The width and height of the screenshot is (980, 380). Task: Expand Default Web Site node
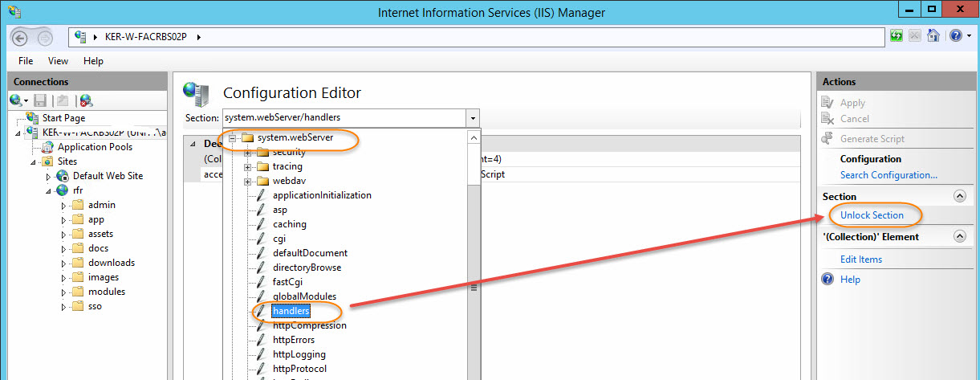(x=49, y=176)
